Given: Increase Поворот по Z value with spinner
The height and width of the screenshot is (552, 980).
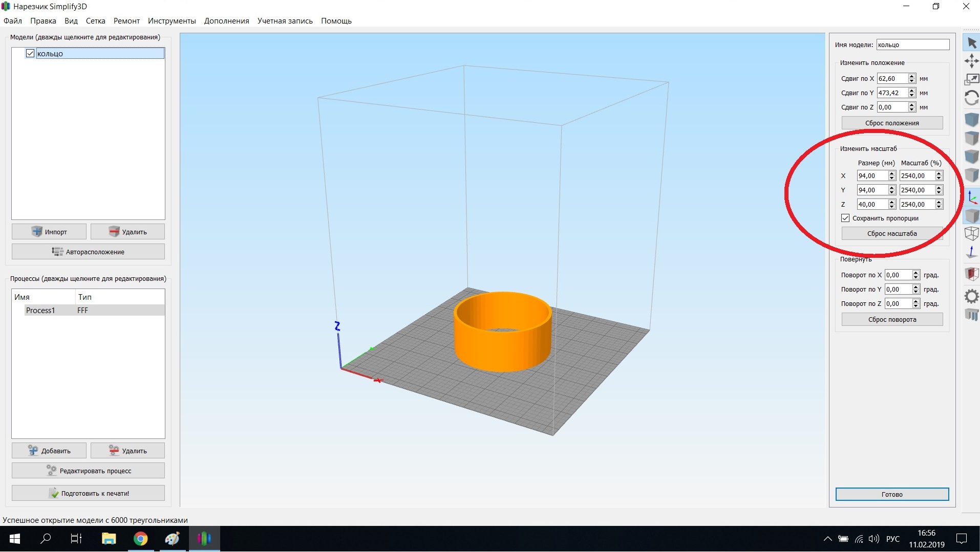Looking at the screenshot, I should (x=916, y=301).
